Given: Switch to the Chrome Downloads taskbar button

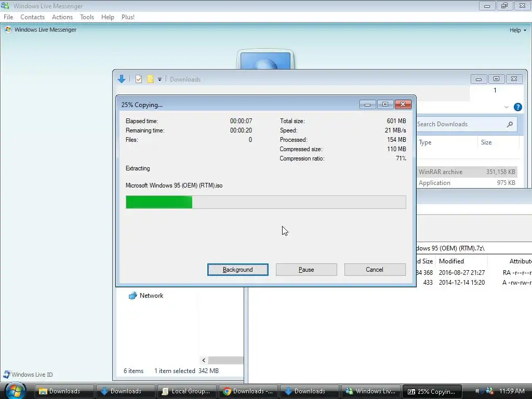Looking at the screenshot, I should coord(248,391).
